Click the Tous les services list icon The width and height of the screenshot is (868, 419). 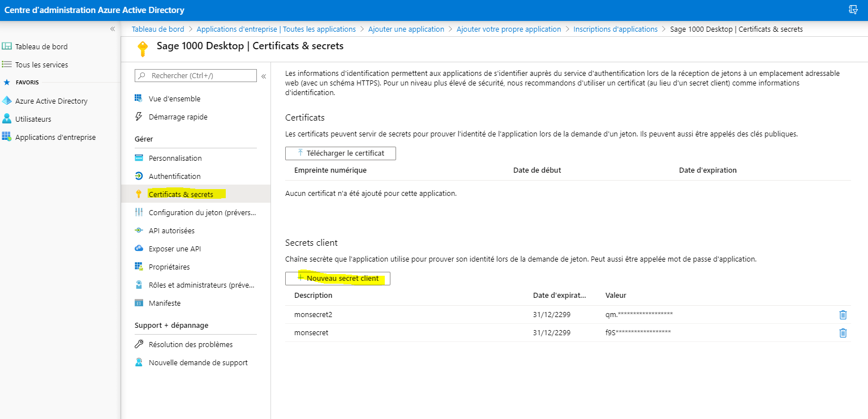(x=7, y=65)
